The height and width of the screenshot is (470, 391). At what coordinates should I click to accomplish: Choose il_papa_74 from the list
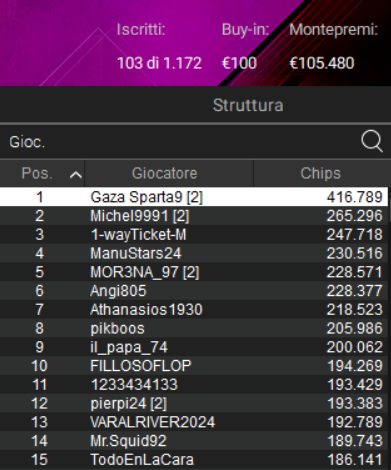coord(194,347)
